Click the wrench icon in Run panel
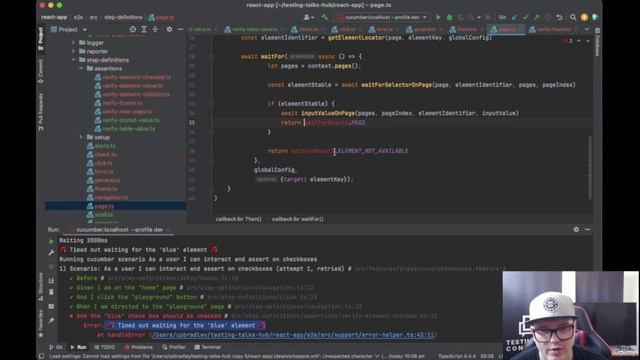The height and width of the screenshot is (360, 640). click(x=51, y=253)
